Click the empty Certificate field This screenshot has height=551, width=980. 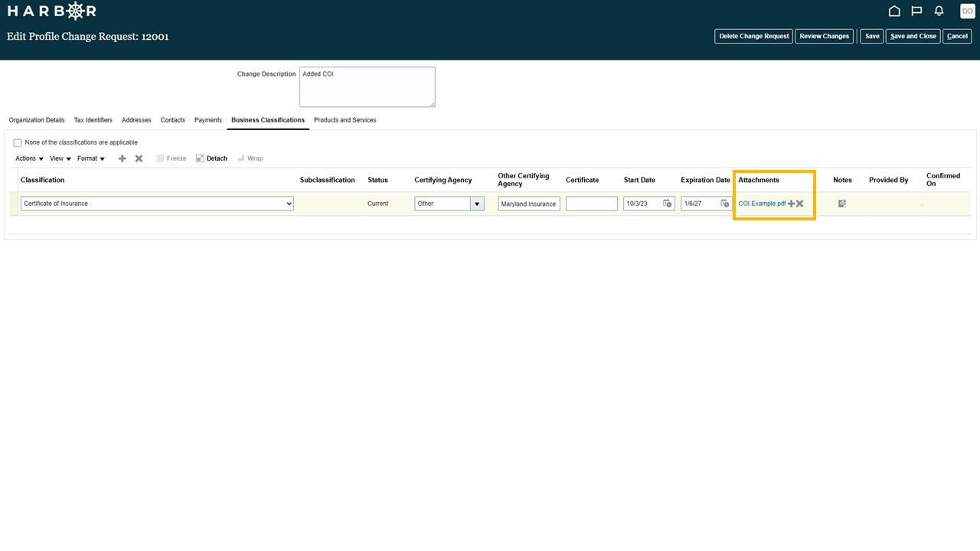[592, 204]
